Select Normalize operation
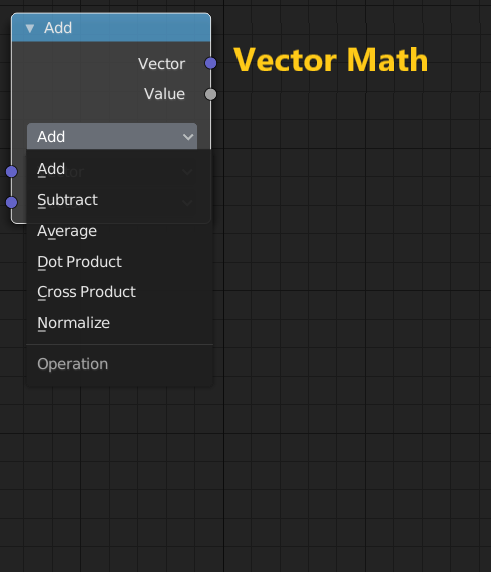The image size is (491, 572). point(119,323)
